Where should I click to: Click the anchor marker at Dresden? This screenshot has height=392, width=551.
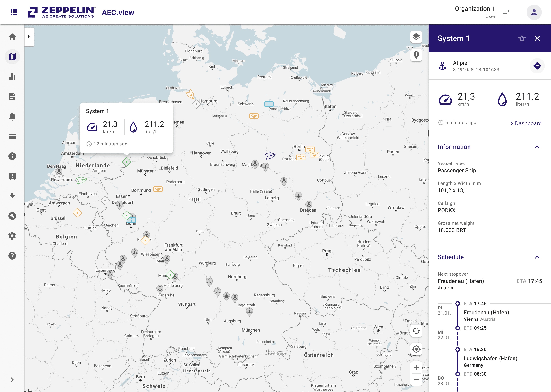[309, 205]
